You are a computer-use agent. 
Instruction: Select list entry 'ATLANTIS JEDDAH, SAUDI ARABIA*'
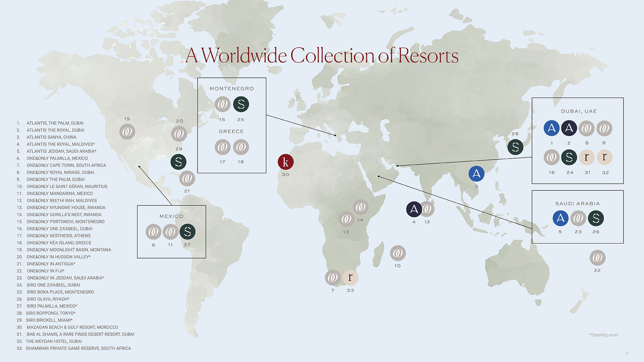click(x=61, y=151)
